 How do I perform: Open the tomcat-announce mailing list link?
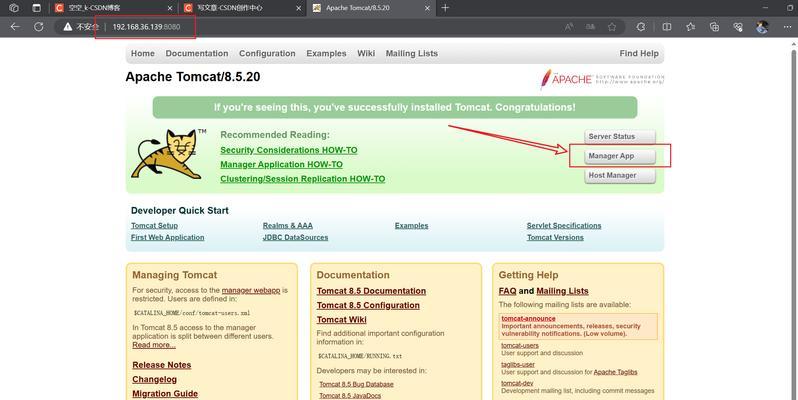[528, 319]
